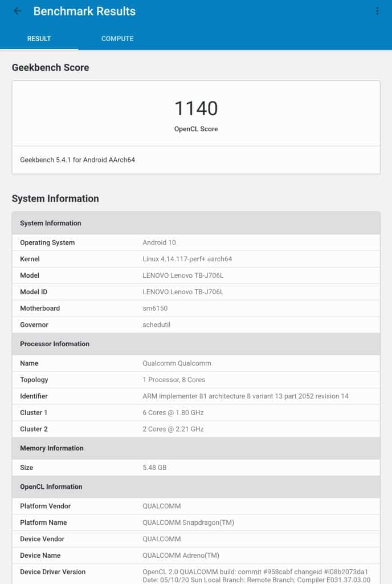Click the Platform Name label

pyautogui.click(x=43, y=522)
